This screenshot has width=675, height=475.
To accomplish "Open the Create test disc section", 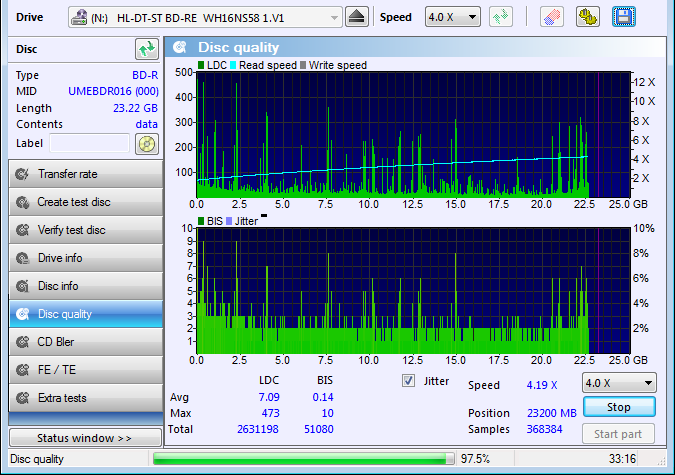I will (x=86, y=202).
